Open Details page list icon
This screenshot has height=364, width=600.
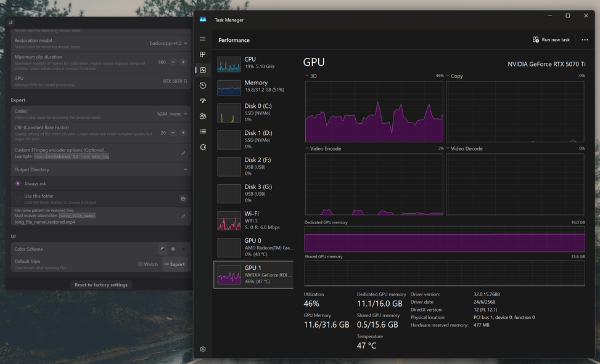[x=202, y=132]
